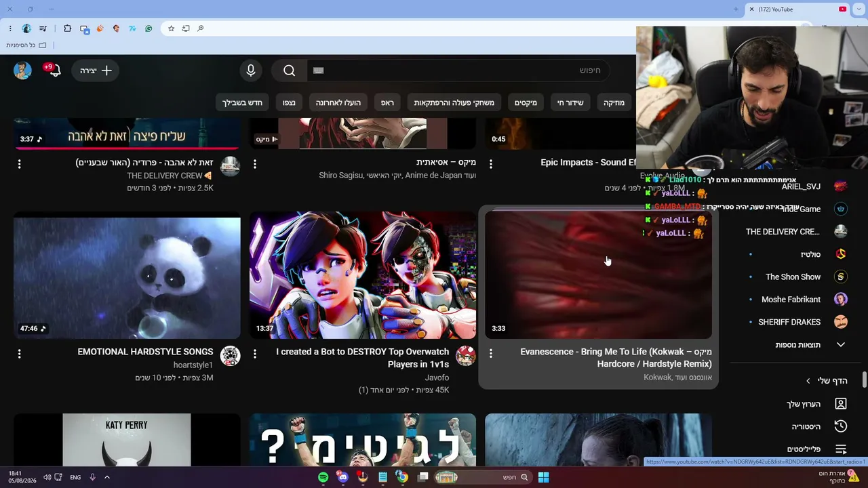Open options for EMOTIONAL HARDSTYLE SONGS video

(x=19, y=354)
